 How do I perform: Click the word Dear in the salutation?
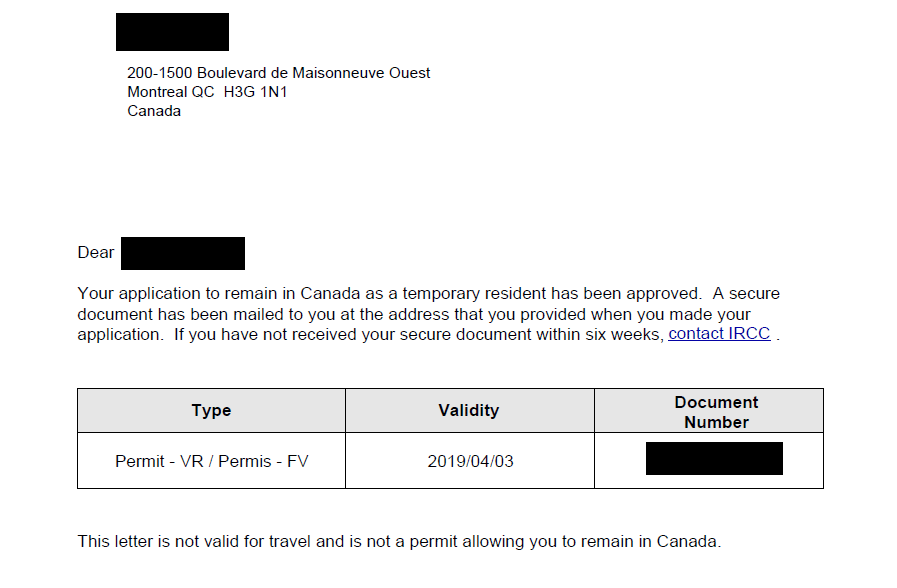tap(96, 252)
